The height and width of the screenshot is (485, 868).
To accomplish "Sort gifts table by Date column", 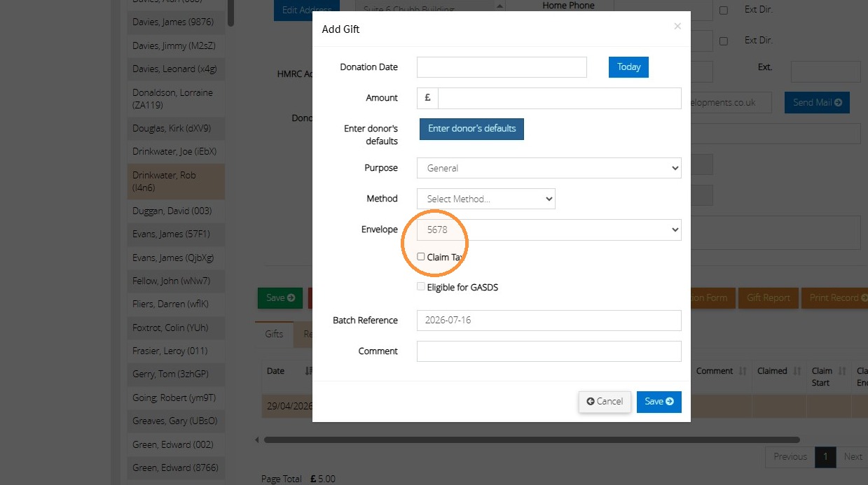I will pyautogui.click(x=287, y=371).
